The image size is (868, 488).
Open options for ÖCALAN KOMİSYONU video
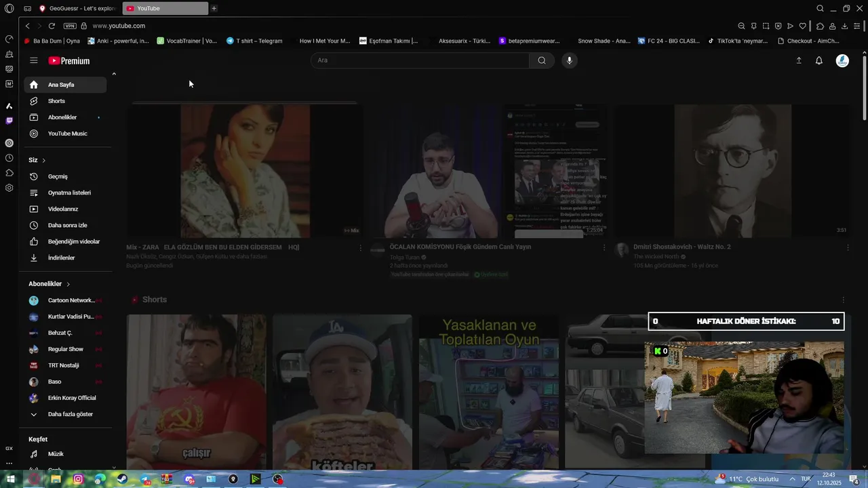(604, 248)
